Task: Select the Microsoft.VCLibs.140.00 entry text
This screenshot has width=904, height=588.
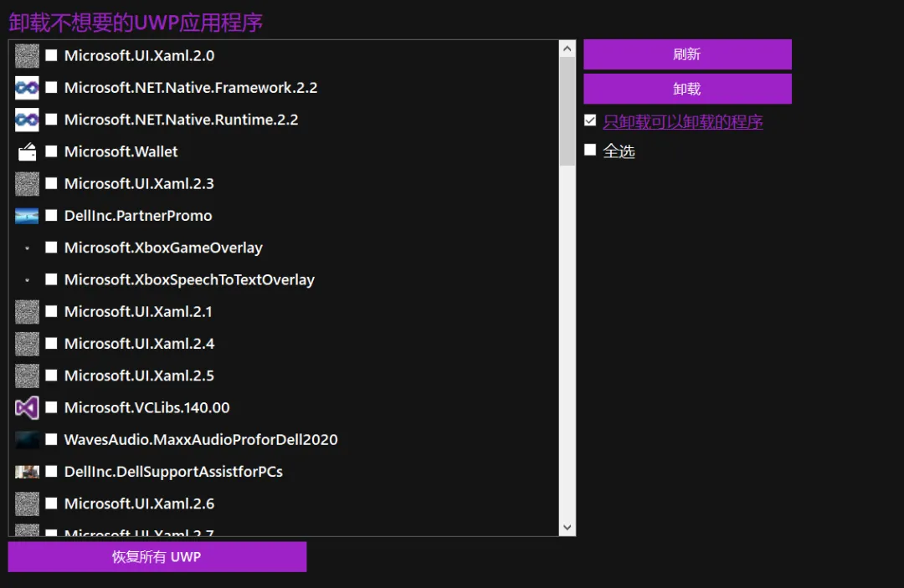Action: pos(146,407)
